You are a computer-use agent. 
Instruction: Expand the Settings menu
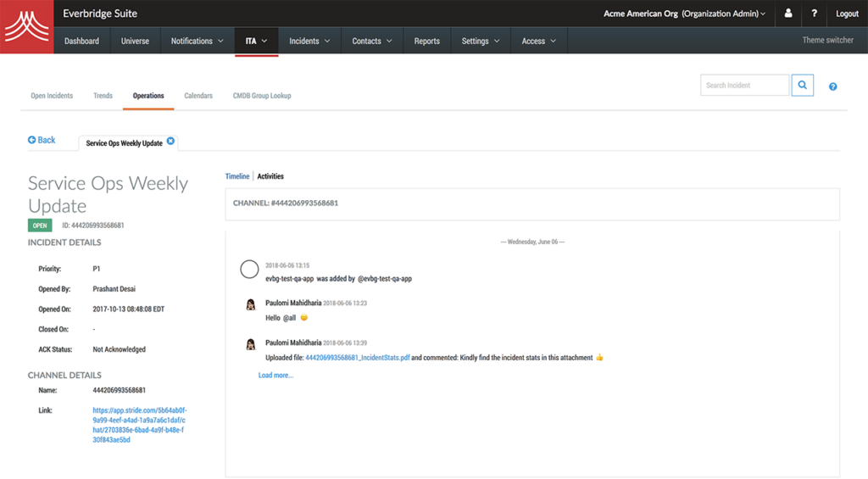coord(481,41)
